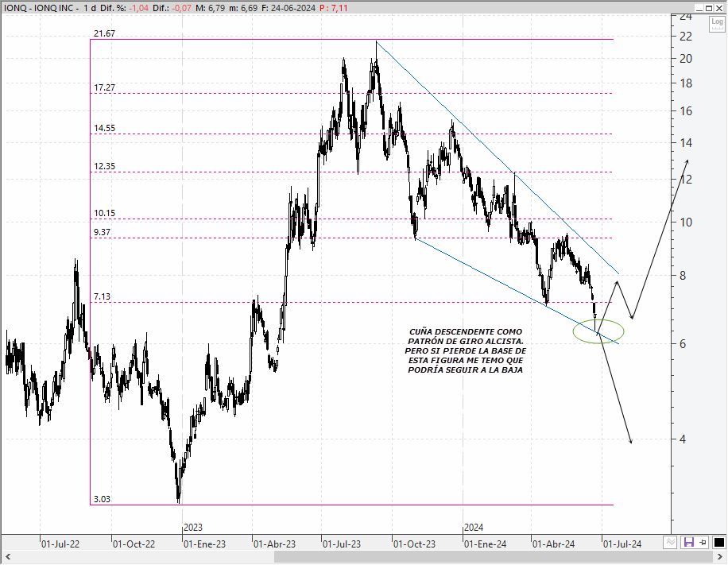Click the 12 price axis label
Viewport: 728px width, 565px height.
pos(685,180)
